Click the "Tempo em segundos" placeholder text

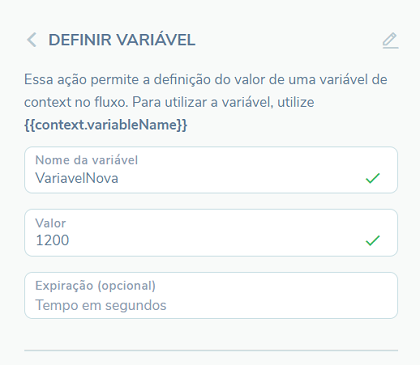[x=101, y=305]
